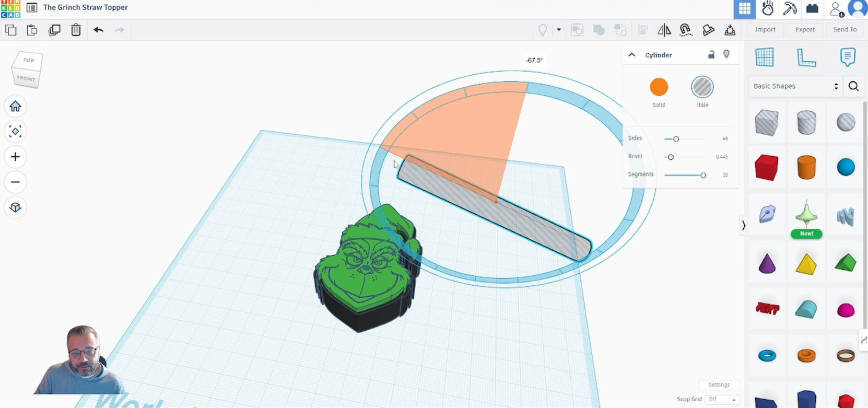The image size is (868, 408).
Task: Delete the selected shape with trash icon
Action: [76, 30]
